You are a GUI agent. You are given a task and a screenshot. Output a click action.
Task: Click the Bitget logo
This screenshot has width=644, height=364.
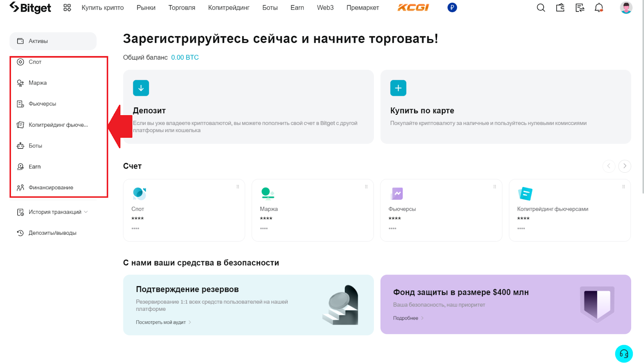31,8
